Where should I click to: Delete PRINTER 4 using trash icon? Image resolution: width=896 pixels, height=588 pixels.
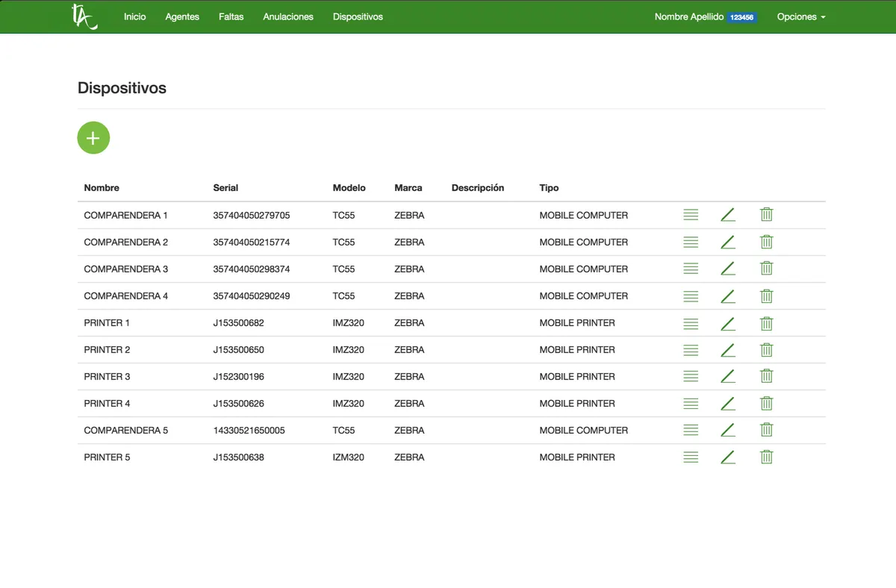pos(766,403)
